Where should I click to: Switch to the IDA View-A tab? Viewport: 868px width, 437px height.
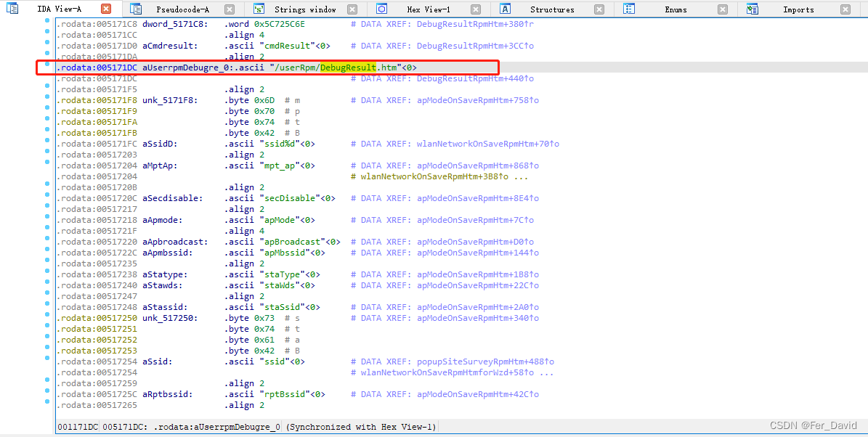[60, 9]
